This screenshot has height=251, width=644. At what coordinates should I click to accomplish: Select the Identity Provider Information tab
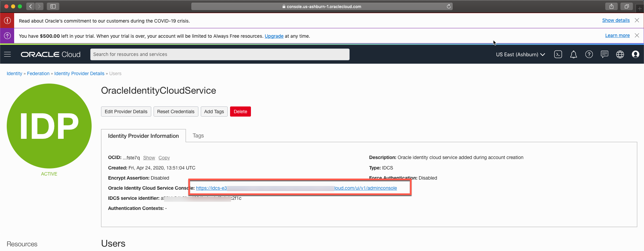pyautogui.click(x=143, y=136)
